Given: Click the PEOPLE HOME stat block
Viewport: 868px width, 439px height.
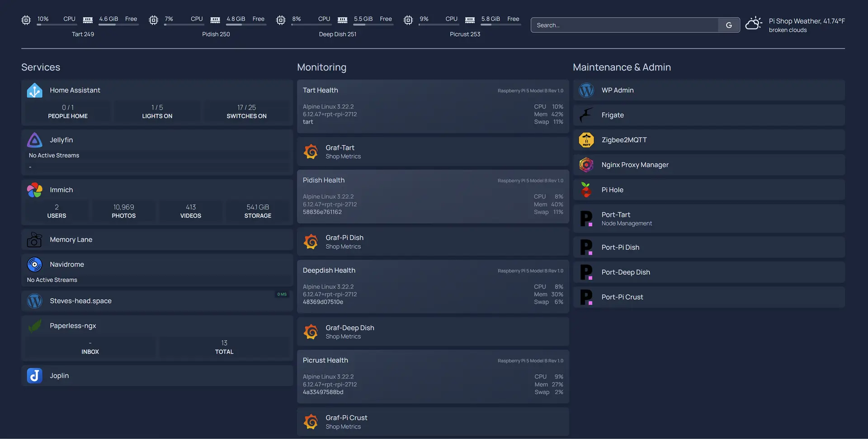Looking at the screenshot, I should (68, 112).
